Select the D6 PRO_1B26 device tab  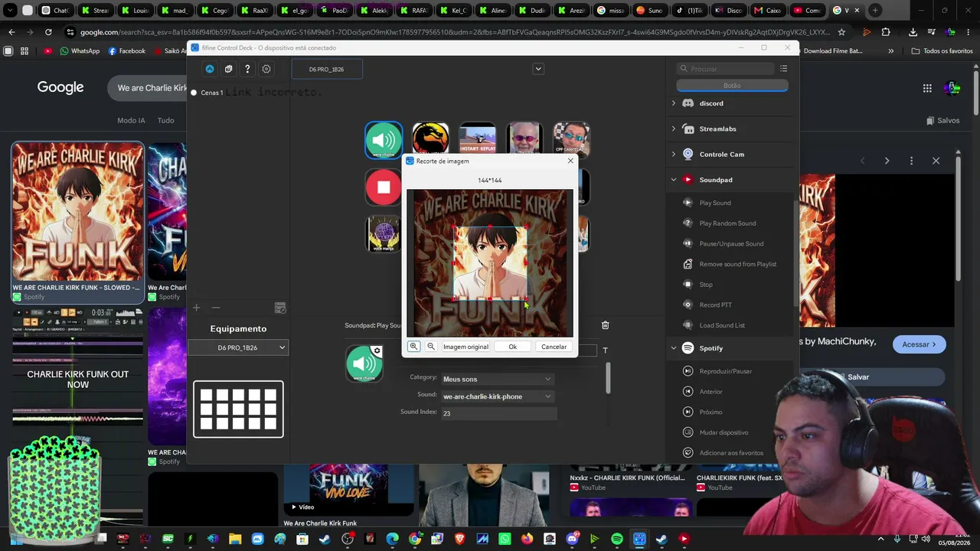pos(326,69)
